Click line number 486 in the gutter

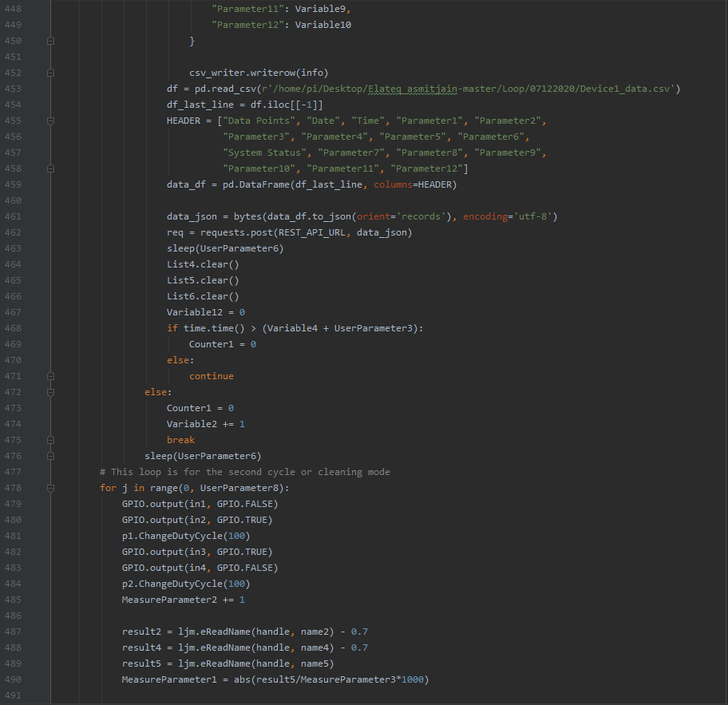click(13, 616)
